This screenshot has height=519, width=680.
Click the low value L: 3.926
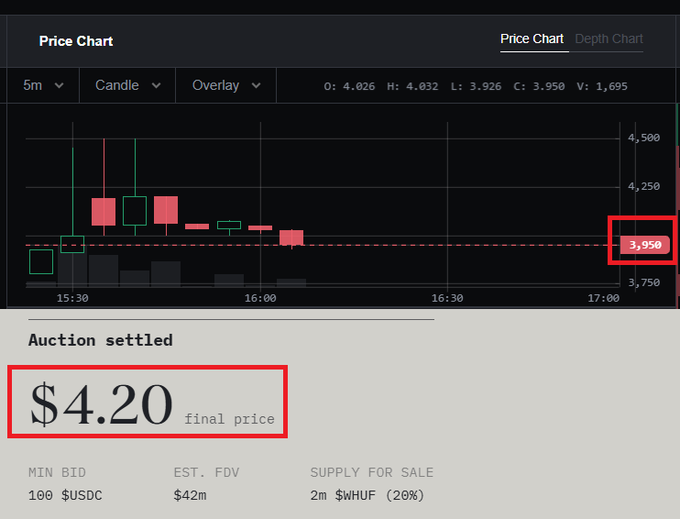(476, 86)
